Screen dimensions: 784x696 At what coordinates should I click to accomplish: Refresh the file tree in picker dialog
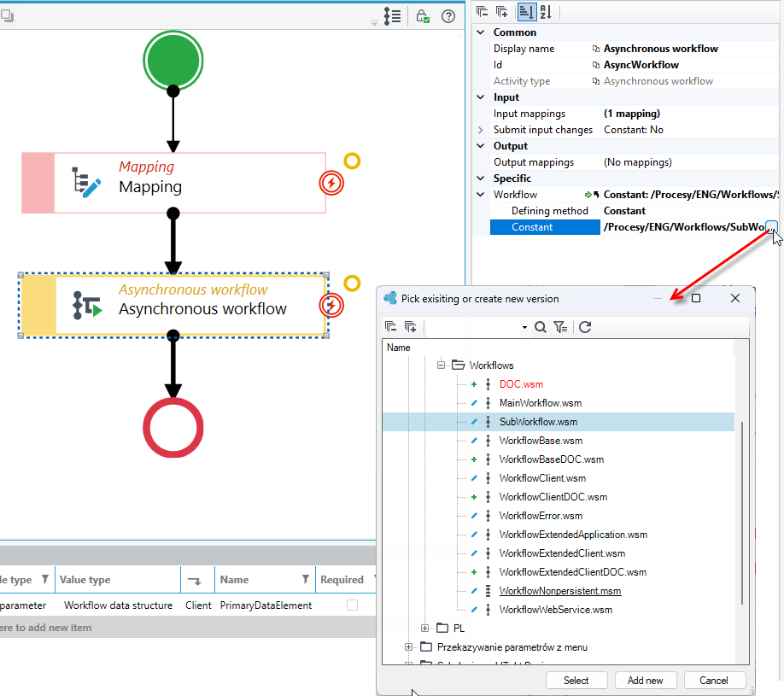pos(585,327)
